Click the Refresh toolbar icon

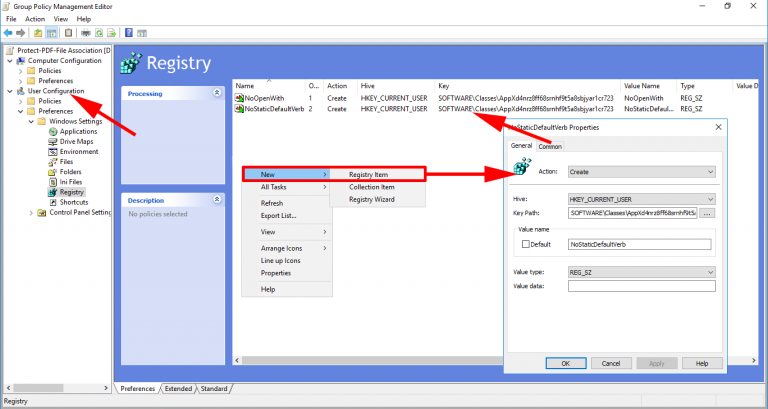coord(99,33)
